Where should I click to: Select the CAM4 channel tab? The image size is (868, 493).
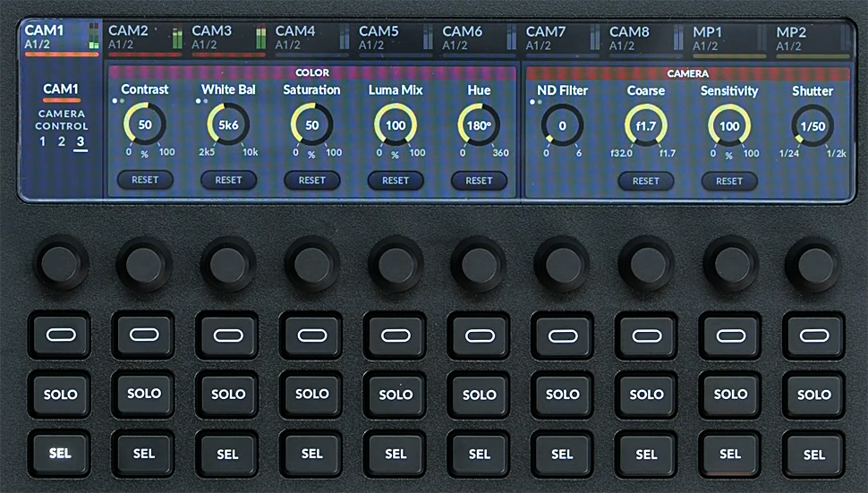[x=312, y=39]
